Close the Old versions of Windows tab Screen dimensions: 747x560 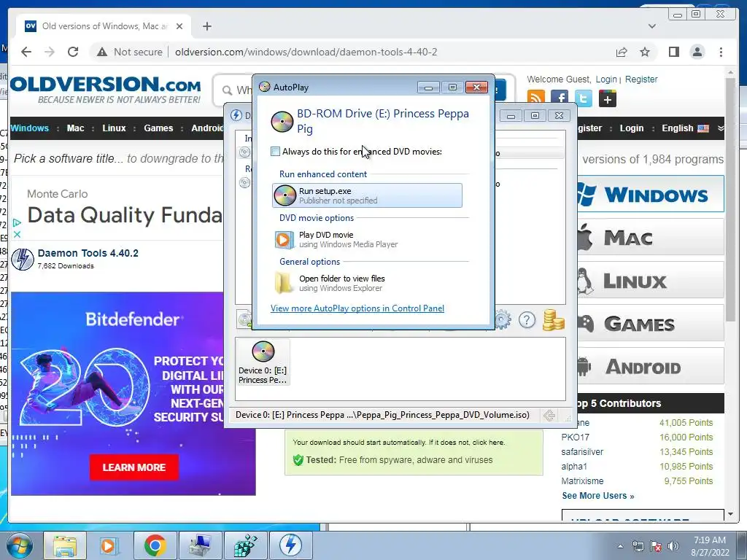(x=179, y=26)
